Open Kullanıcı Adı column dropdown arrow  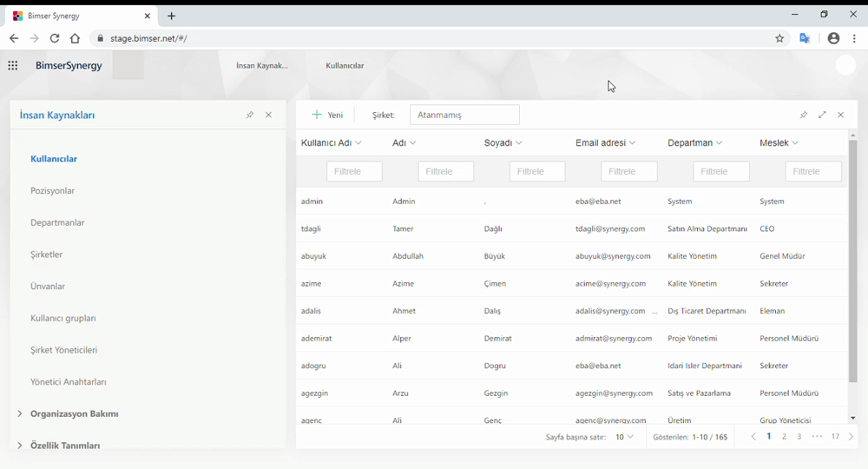358,143
